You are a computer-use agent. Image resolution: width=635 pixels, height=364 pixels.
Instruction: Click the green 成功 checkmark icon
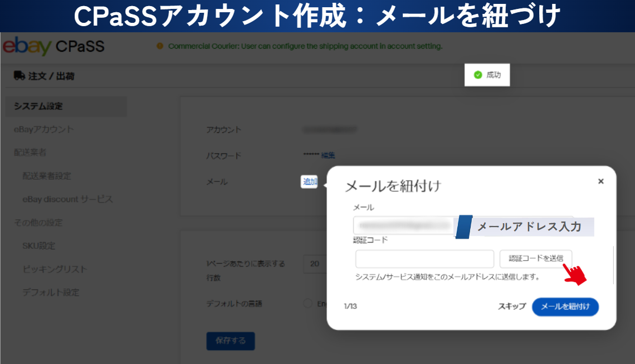click(477, 75)
